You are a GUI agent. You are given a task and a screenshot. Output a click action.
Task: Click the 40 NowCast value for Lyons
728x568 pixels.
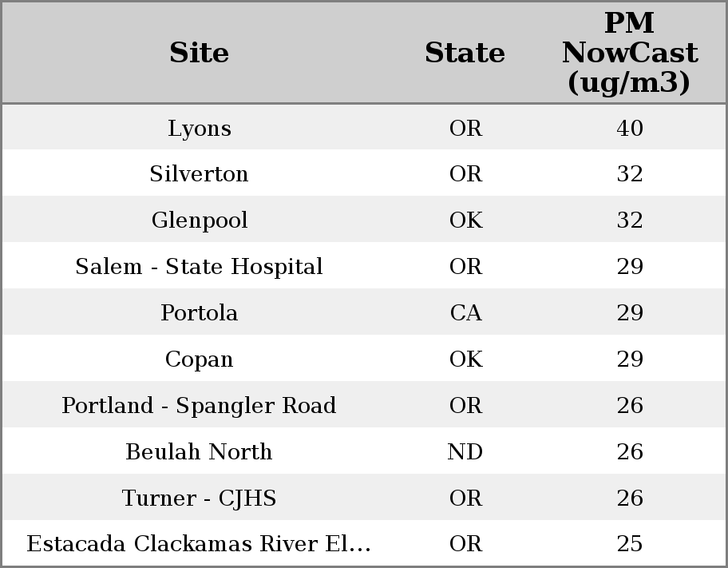click(629, 128)
